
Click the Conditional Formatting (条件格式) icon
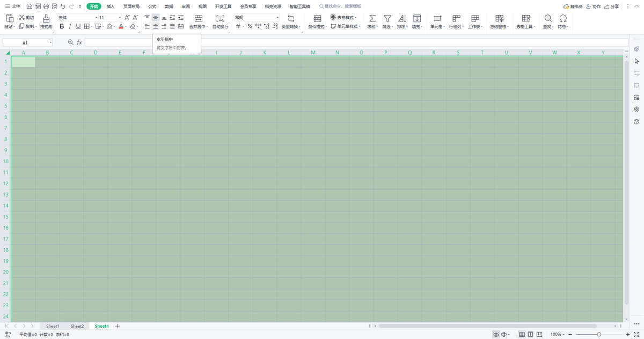click(x=317, y=18)
